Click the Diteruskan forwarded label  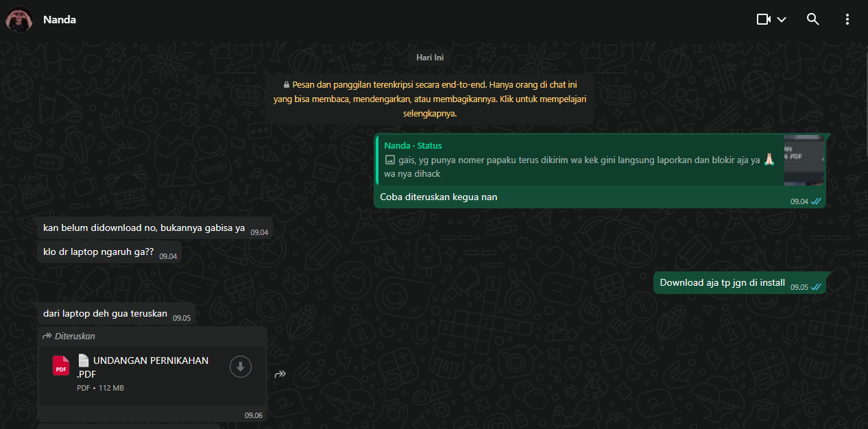75,336
